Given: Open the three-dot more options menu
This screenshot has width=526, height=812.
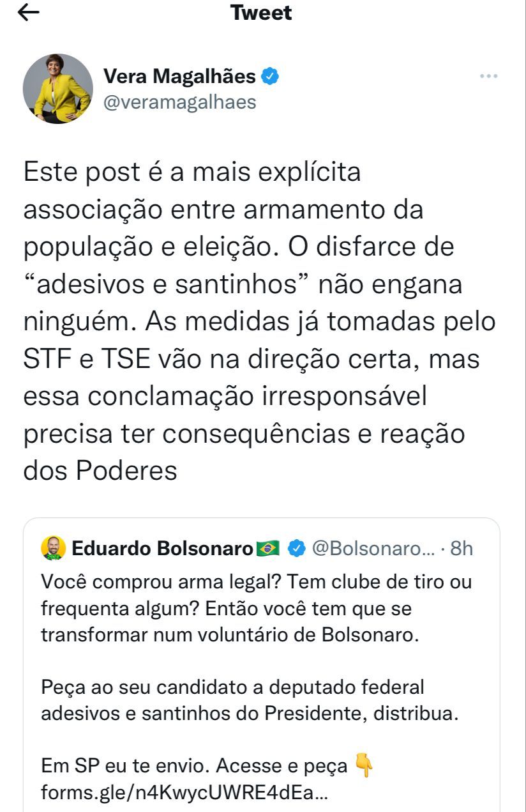Looking at the screenshot, I should (x=488, y=77).
